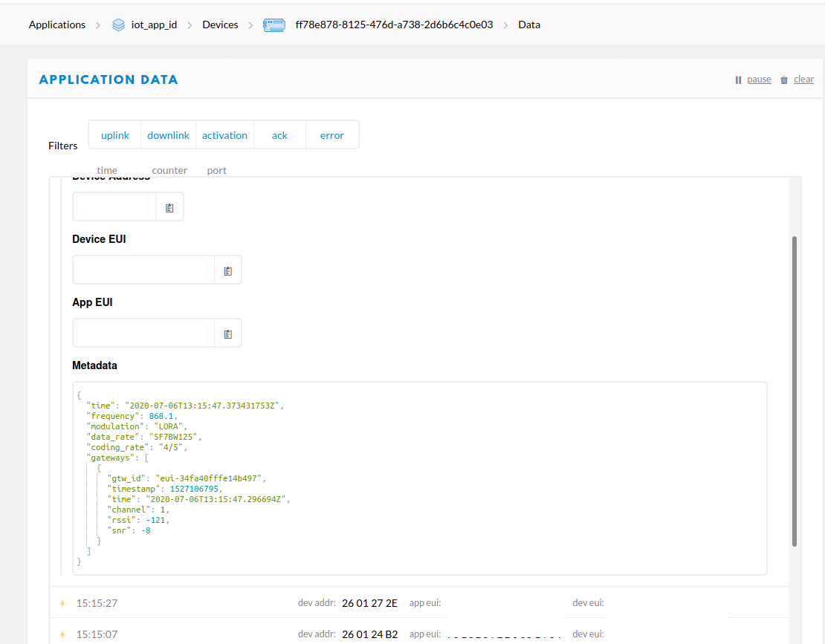
Task: Click the timestamp value 1527106795
Action: click(x=194, y=489)
